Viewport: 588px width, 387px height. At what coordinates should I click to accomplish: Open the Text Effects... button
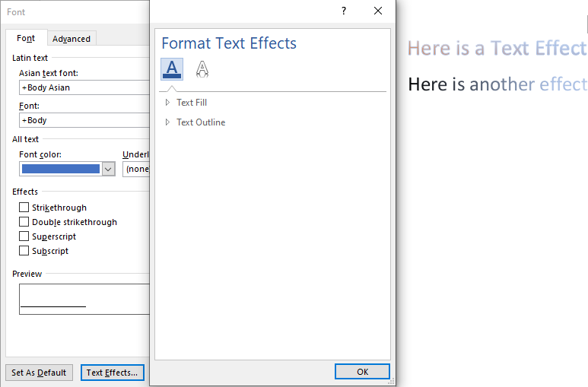pyautogui.click(x=112, y=373)
